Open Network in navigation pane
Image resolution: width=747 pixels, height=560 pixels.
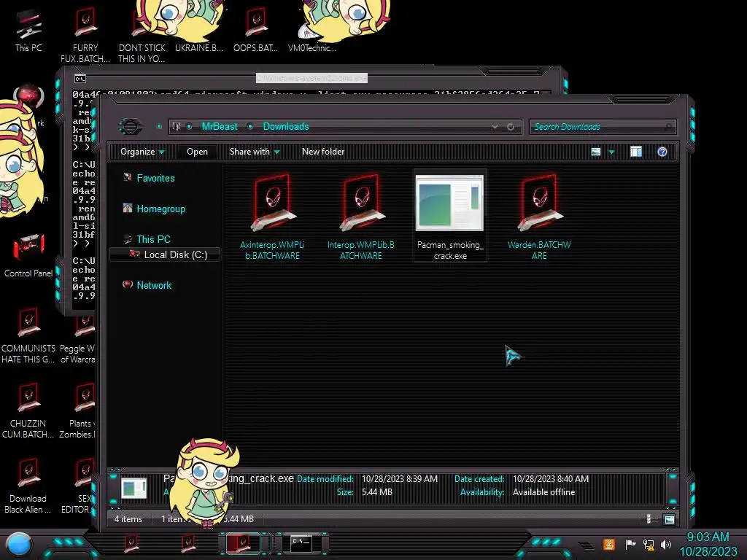point(154,285)
